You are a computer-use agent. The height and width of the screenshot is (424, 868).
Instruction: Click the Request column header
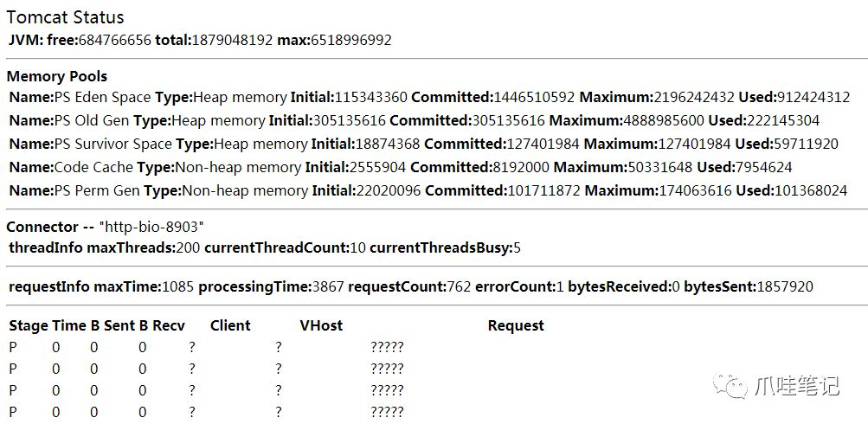click(516, 325)
